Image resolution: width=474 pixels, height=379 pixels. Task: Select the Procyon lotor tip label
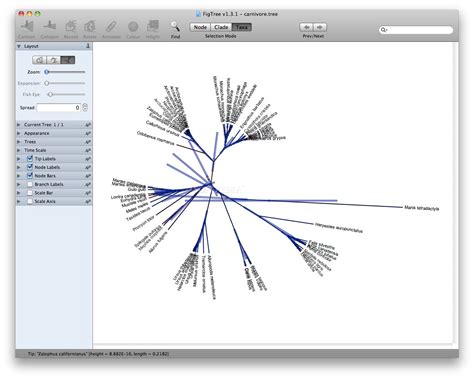pyautogui.click(x=143, y=223)
